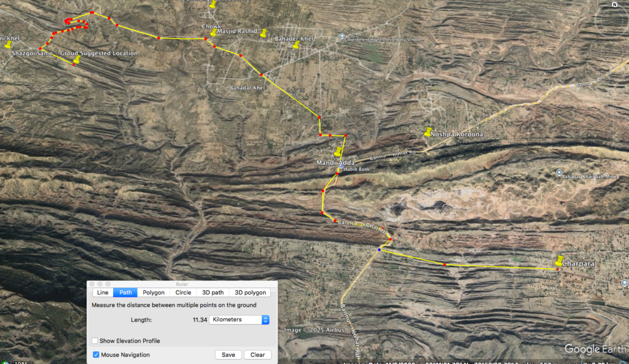The height and width of the screenshot is (364, 629).
Task: Click the 'Bahadar Khel' map label
Action: 247,88
